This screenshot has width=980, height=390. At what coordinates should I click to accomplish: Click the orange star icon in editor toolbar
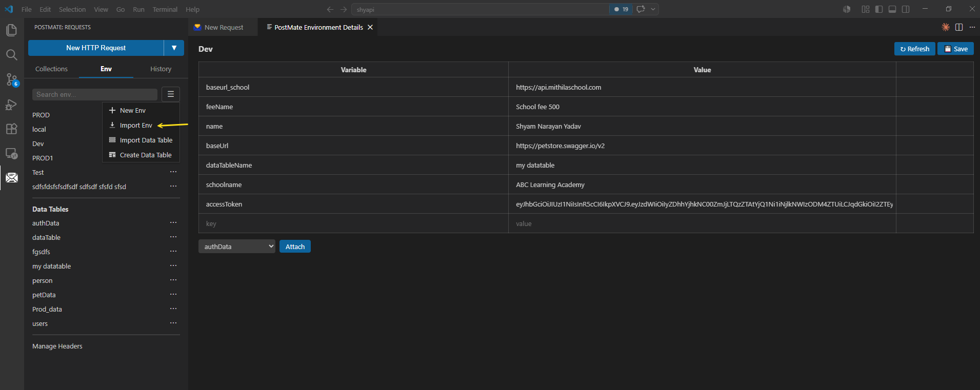click(x=946, y=27)
